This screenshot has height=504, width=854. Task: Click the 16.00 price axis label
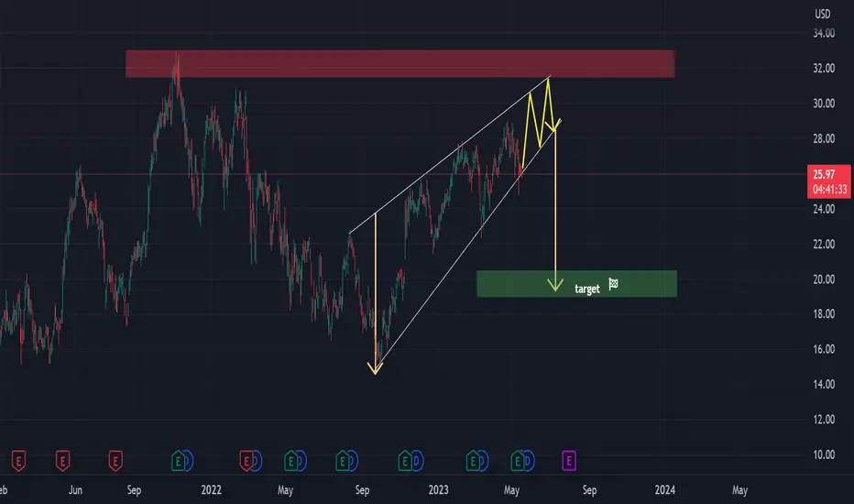(x=824, y=349)
